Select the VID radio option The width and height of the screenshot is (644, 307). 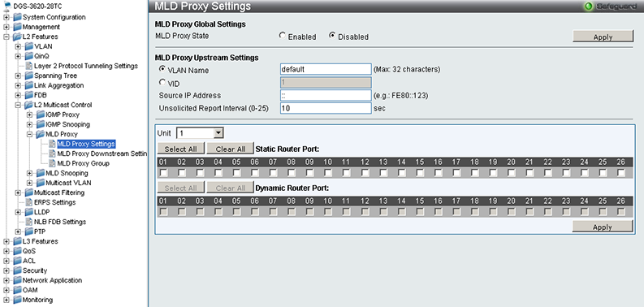(x=162, y=82)
